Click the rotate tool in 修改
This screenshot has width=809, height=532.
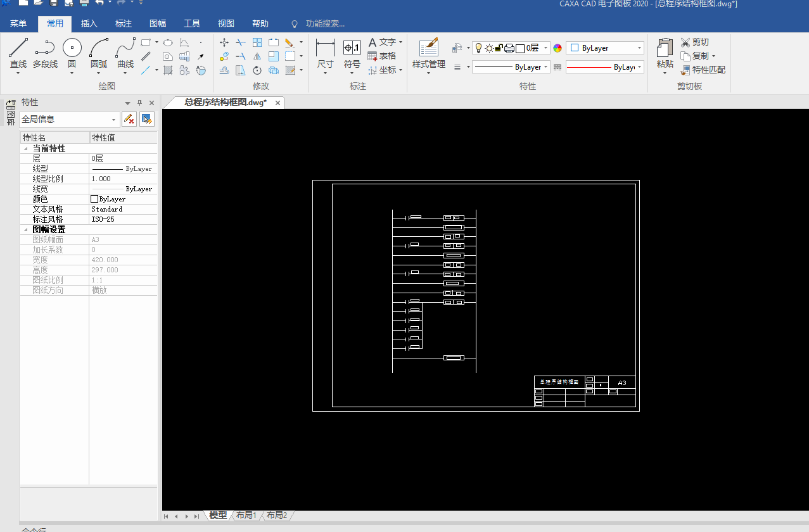coord(257,70)
